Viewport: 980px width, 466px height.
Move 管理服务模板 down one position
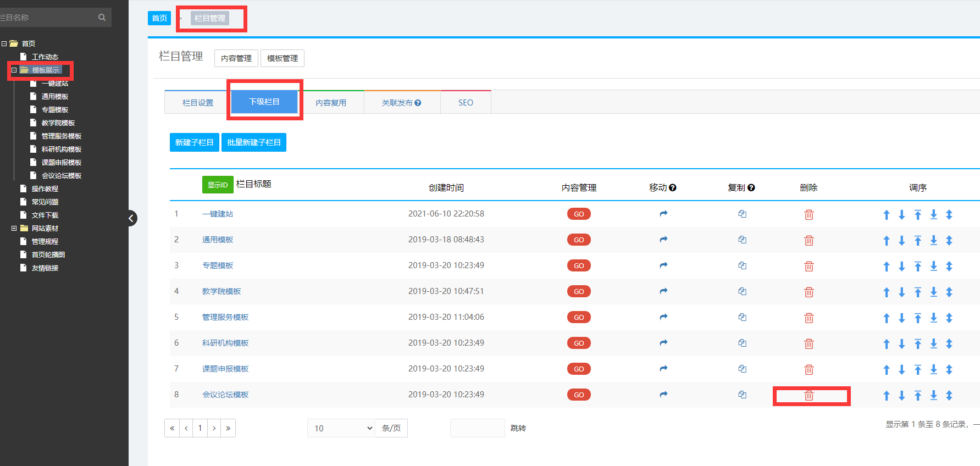tap(902, 318)
